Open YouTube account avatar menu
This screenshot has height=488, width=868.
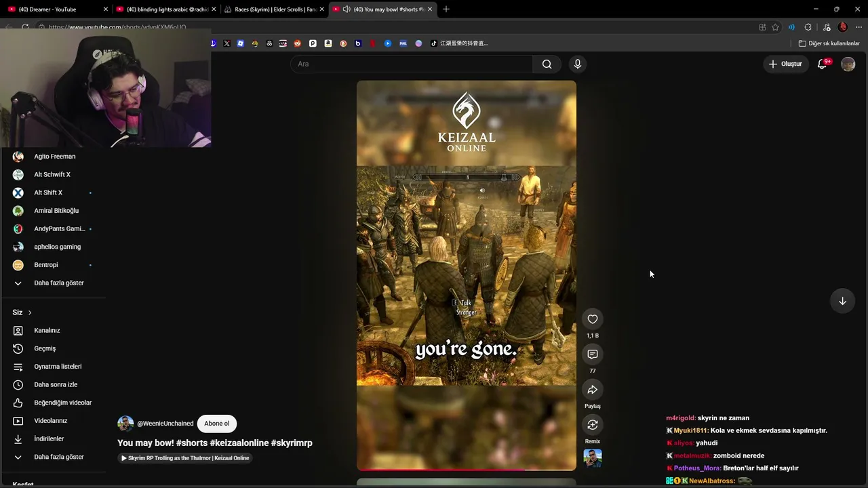(848, 64)
